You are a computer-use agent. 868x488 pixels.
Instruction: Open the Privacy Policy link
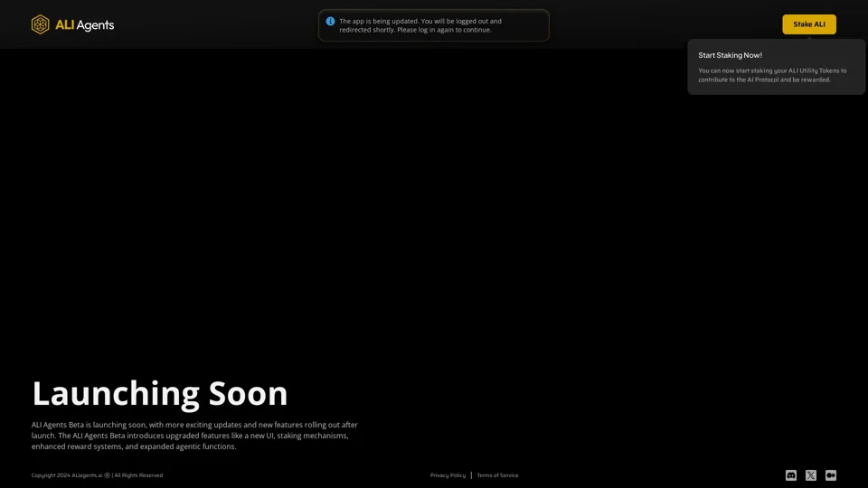448,475
